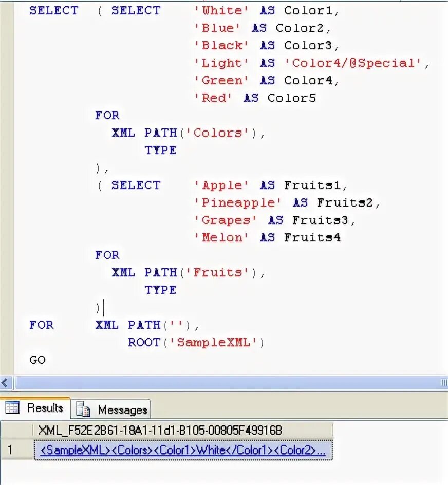Click the Color5 alias

[292, 98]
